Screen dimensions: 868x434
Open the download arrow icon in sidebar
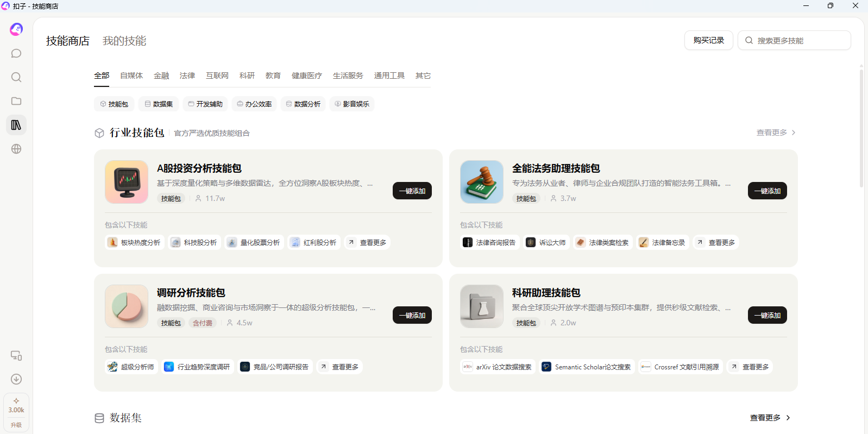16,379
